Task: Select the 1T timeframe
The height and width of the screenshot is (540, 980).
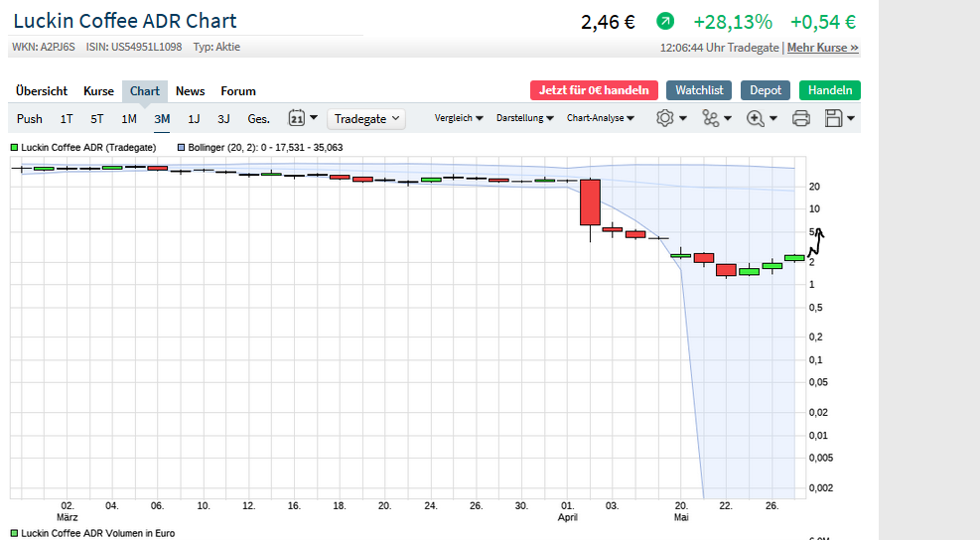Action: click(x=67, y=119)
